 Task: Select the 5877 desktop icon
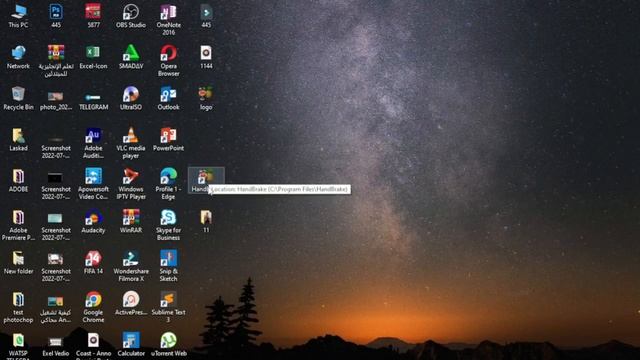click(93, 16)
